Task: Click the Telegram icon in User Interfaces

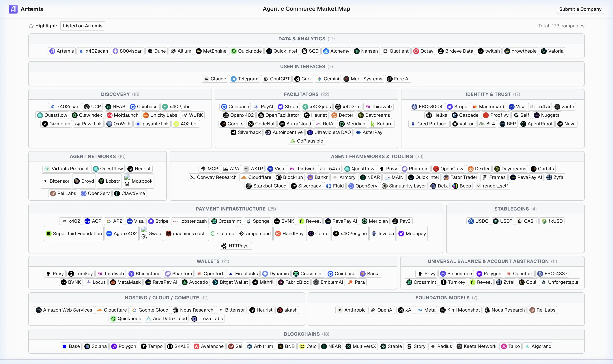Action: click(233, 79)
